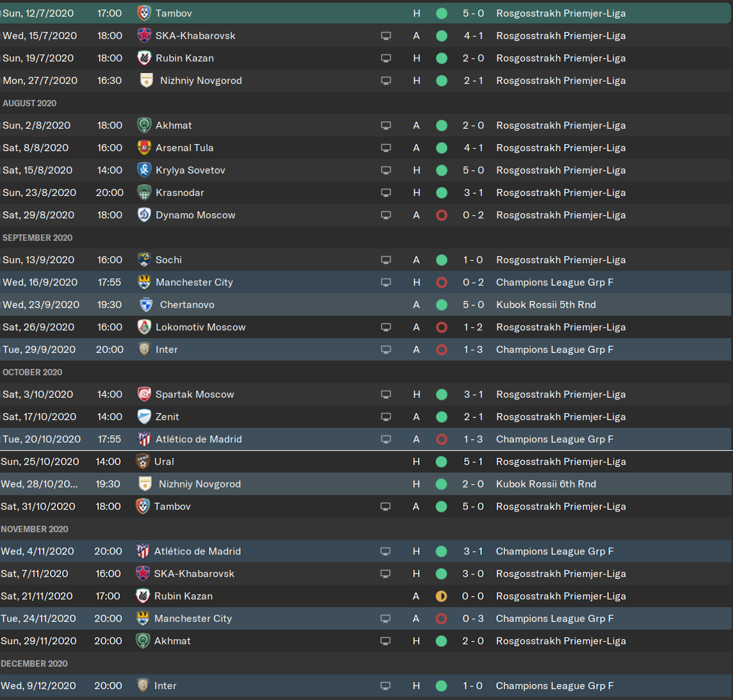Screen dimensions: 733x700
Task: Open Champions League Grp F link for Inter 29/9/2020
Action: click(554, 349)
